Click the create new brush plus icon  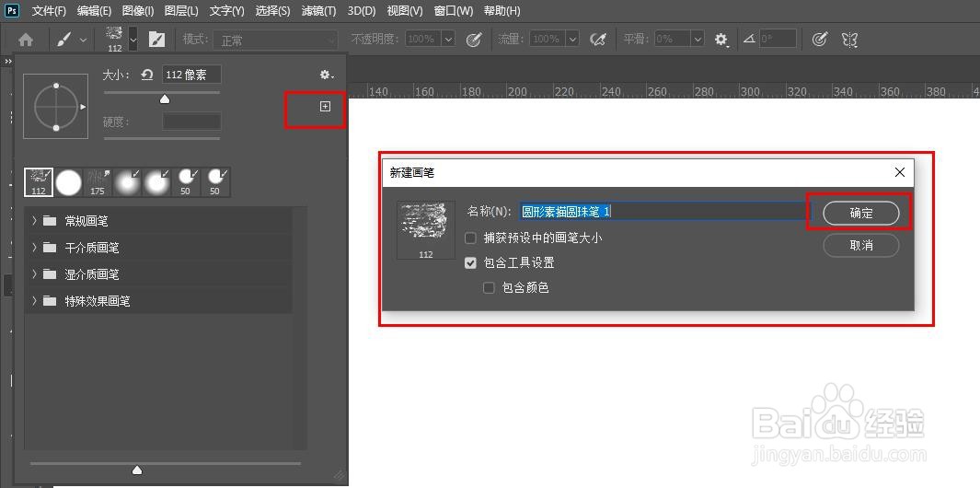coord(325,107)
